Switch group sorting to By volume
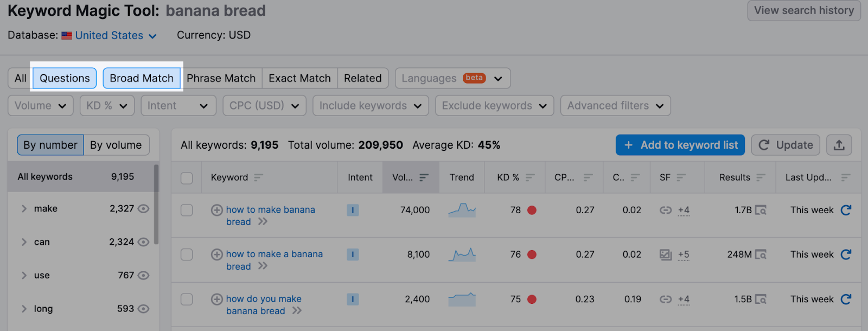The image size is (868, 331). pyautogui.click(x=116, y=145)
